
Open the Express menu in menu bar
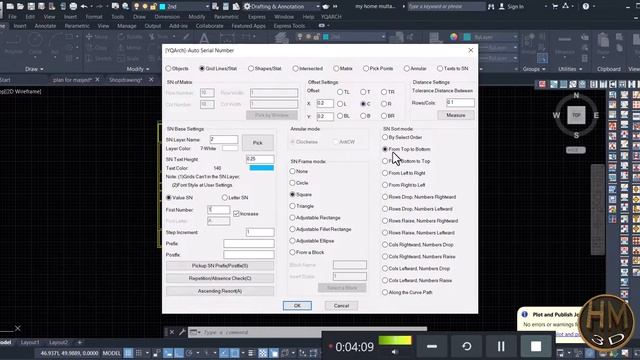point(256,17)
